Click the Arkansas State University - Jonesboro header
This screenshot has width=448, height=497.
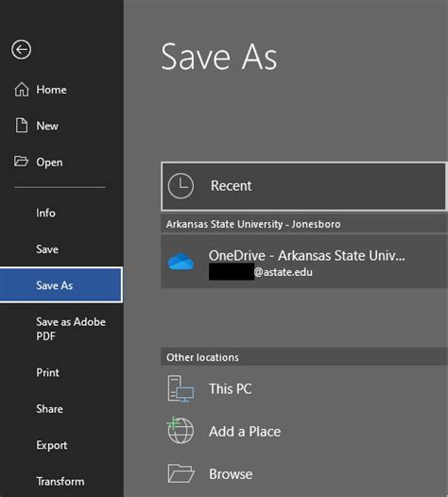253,224
